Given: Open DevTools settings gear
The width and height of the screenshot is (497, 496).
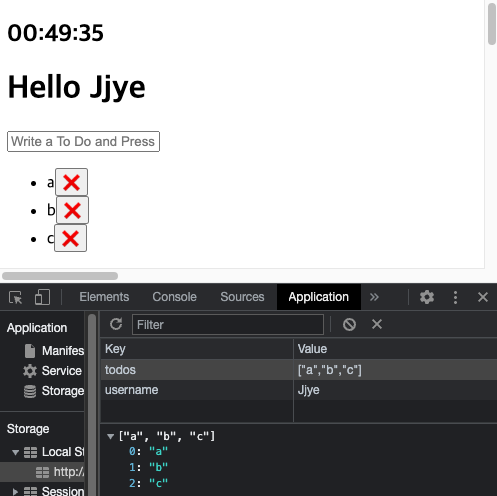Looking at the screenshot, I should click(427, 297).
